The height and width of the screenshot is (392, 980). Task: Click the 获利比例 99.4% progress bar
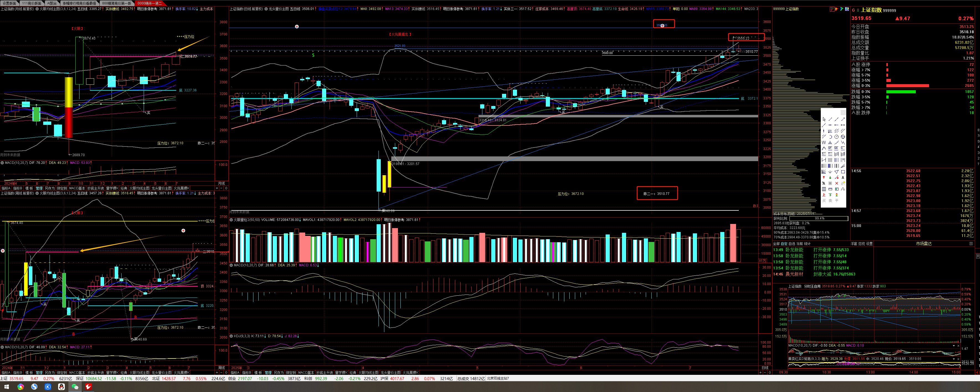point(819,219)
